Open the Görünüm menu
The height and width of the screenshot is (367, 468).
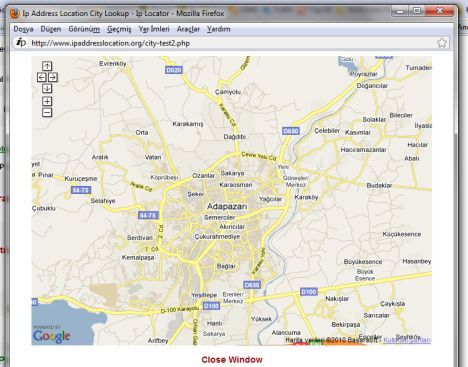84,29
